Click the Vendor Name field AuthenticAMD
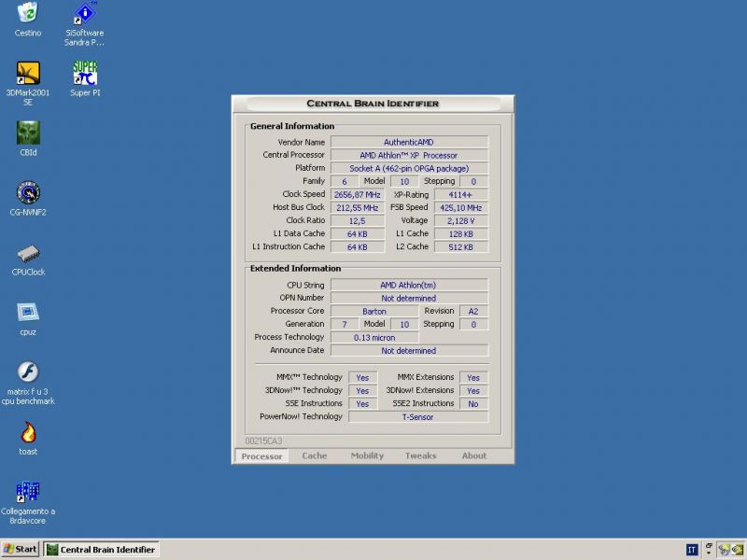747x560 pixels. coord(409,142)
